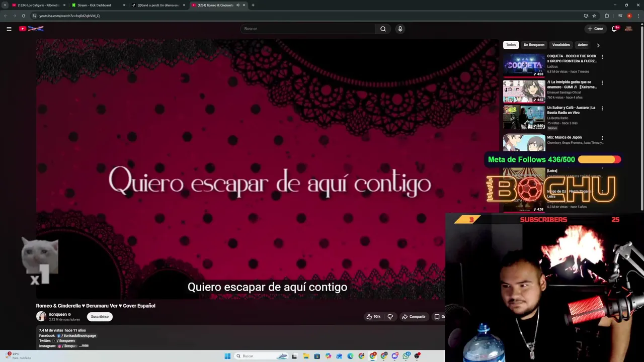Viewport: 644px width, 362px height.
Task: Go to YouTube home via logo
Action: click(x=32, y=29)
